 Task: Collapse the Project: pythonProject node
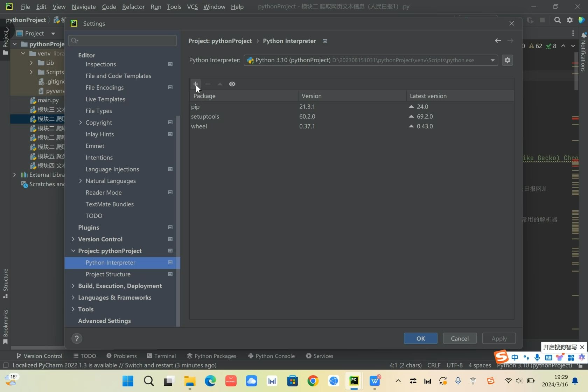pyautogui.click(x=73, y=251)
